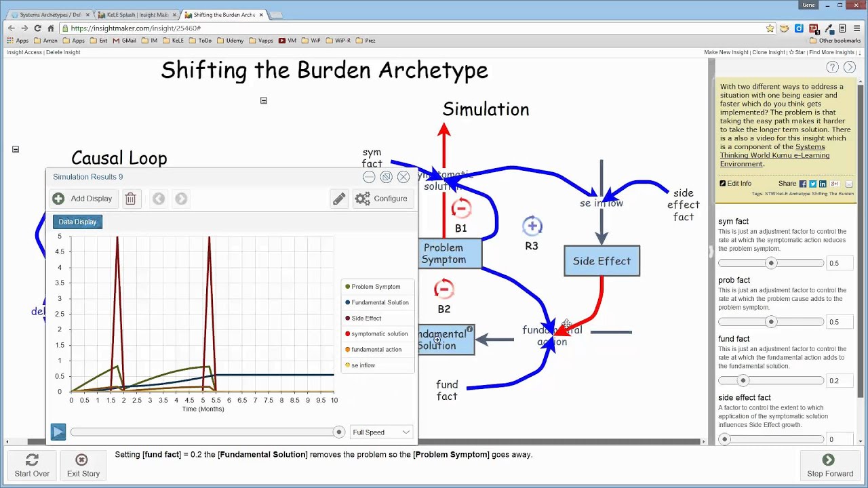Delete the display using the trash icon
The width and height of the screenshot is (868, 488).
[130, 199]
